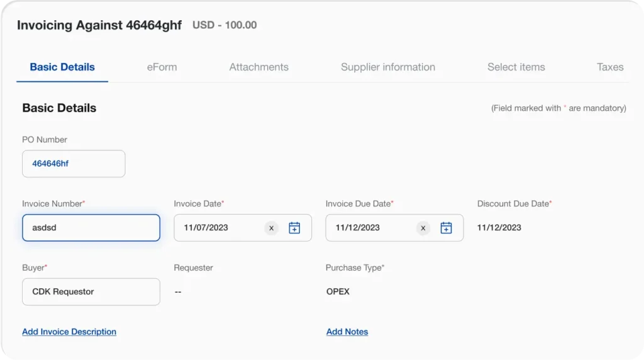Click the Discount Due Date label
Viewport: 644px width, 360px height.
coord(513,204)
